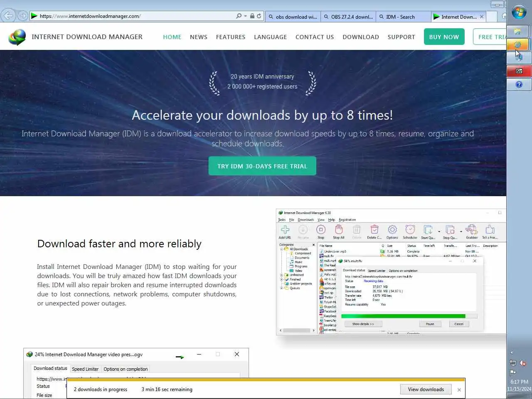Select 'Options on completion' tab in bottom-left dialog

point(126,369)
